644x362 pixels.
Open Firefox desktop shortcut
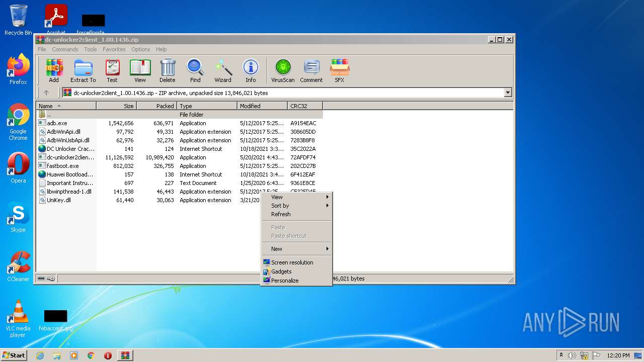coord(18,69)
